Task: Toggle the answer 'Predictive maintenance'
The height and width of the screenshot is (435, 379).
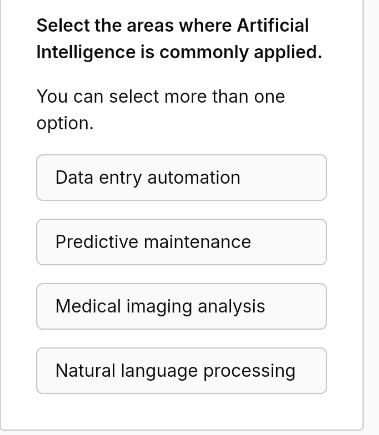Action: [181, 242]
